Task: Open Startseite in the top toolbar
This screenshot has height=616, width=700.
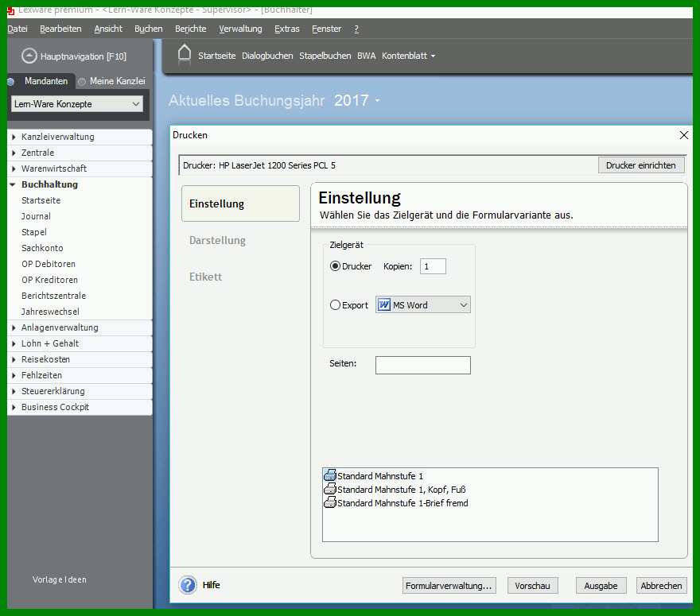Action: pos(217,56)
